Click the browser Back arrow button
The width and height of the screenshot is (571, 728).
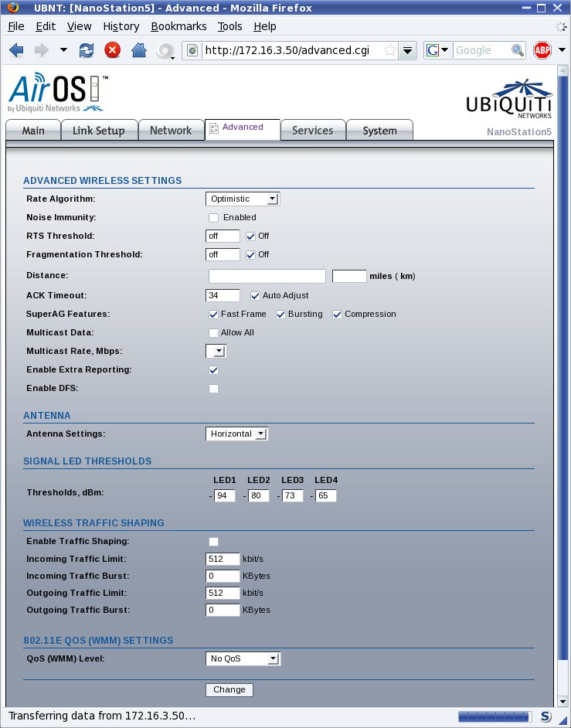point(16,50)
